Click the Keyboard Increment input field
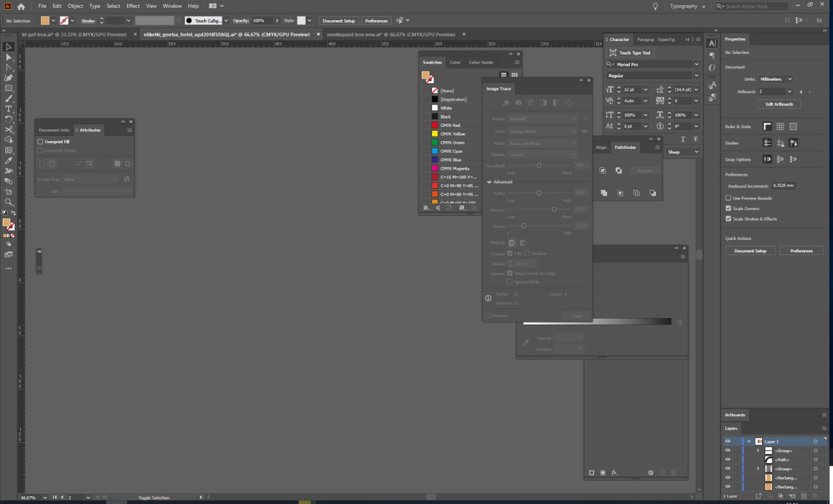The image size is (833, 504). pos(784,186)
